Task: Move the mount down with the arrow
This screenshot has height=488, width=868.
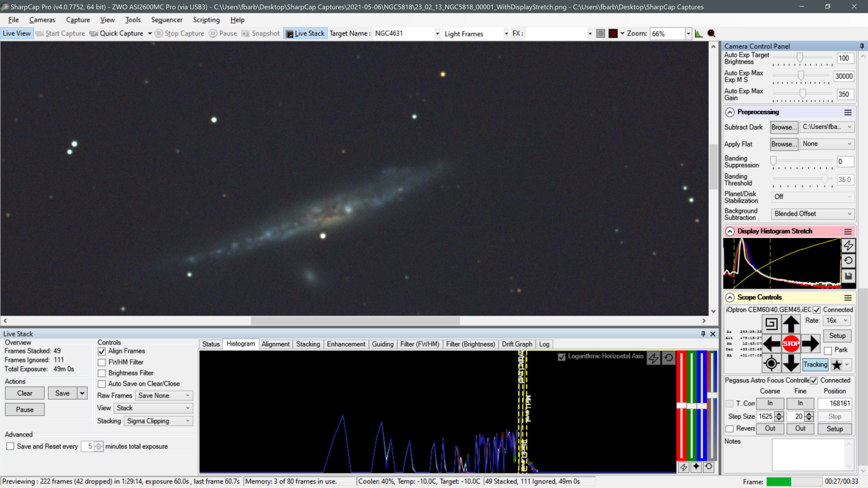Action: click(x=791, y=363)
